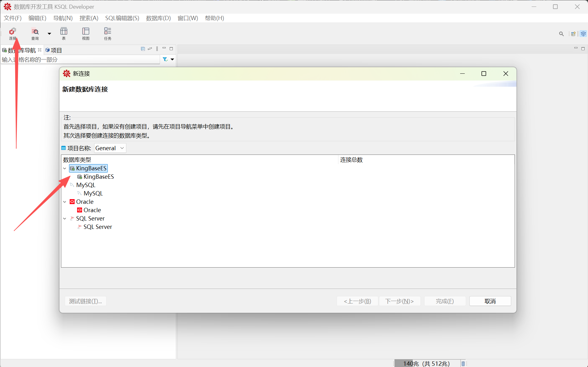Viewport: 588px width, 367px height.
Task: Click the magnifier search icon at top right
Action: click(x=561, y=34)
